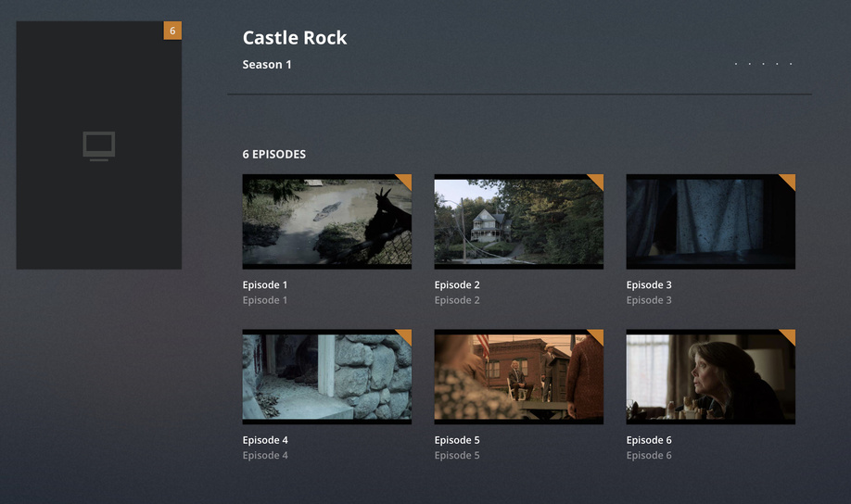The width and height of the screenshot is (851, 504).
Task: Click the gray Episode 1 subtitle text
Action: [x=265, y=300]
